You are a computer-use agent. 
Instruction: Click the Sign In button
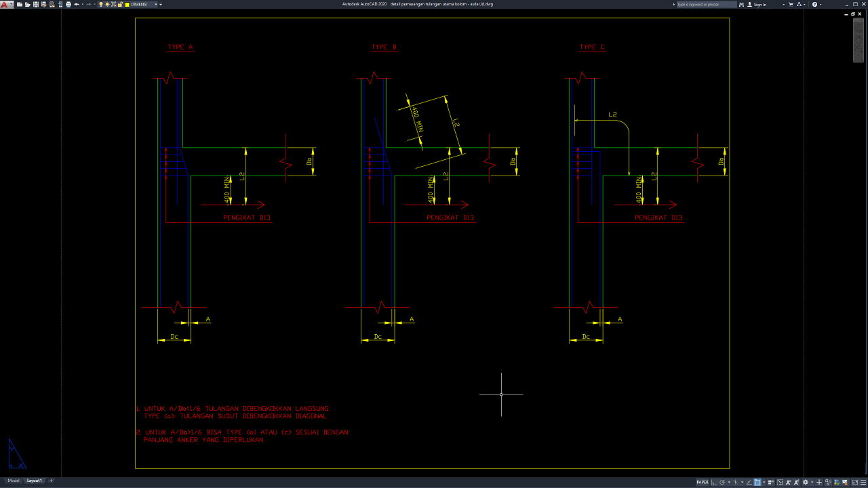[x=759, y=4]
